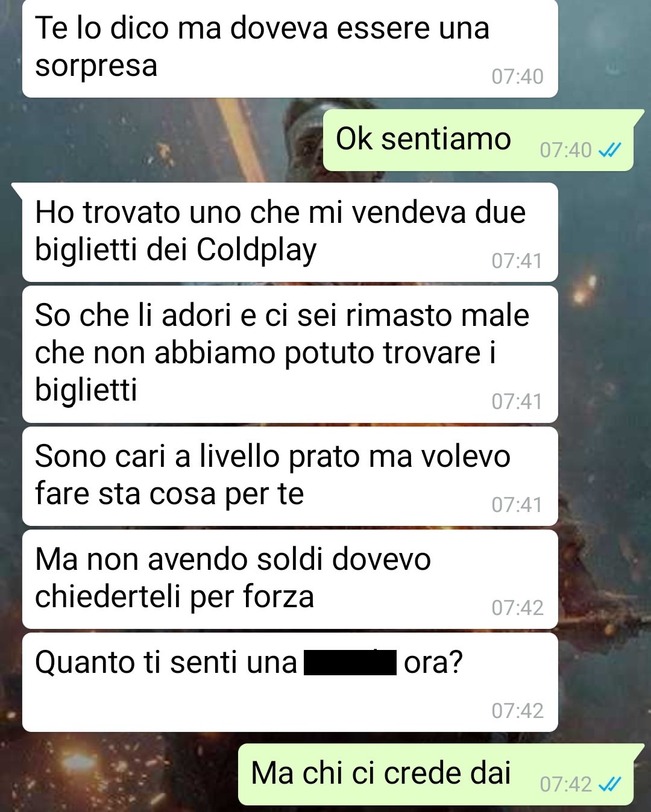This screenshot has width=651, height=812.
Task: Tap the blue double-check on "Ok sentiamo"
Action: click(609, 150)
